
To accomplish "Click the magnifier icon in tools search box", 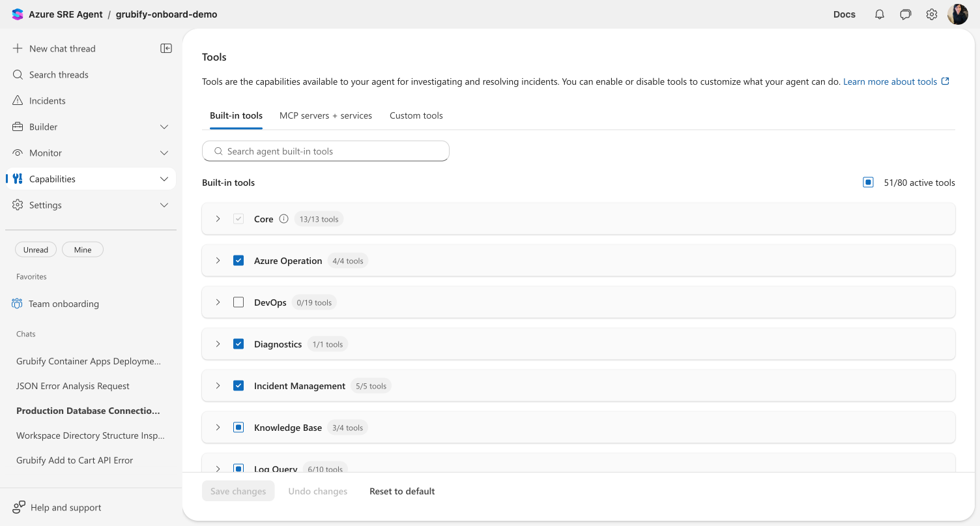I will point(218,151).
